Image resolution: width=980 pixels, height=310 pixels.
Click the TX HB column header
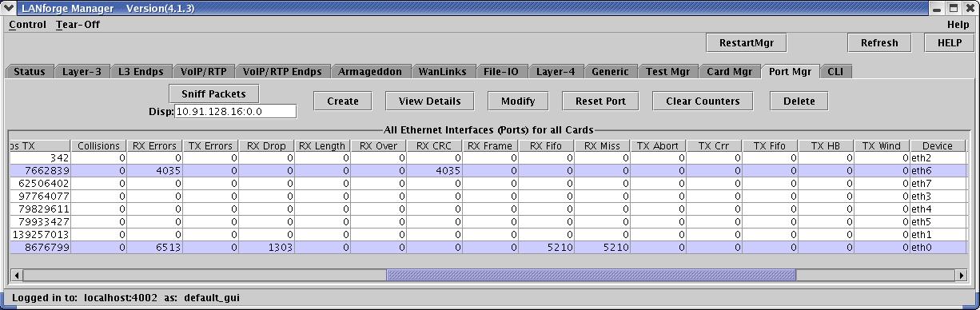[826, 145]
